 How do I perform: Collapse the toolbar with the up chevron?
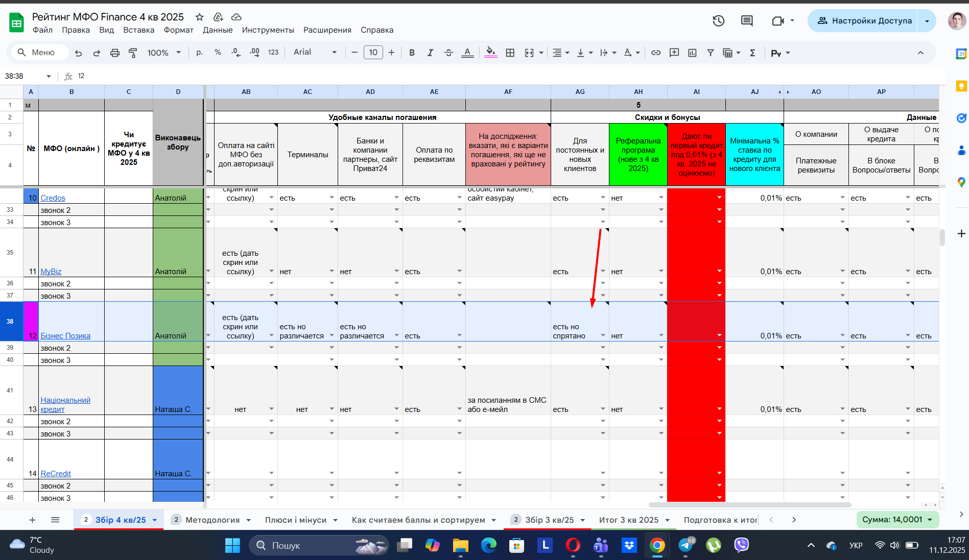click(920, 53)
